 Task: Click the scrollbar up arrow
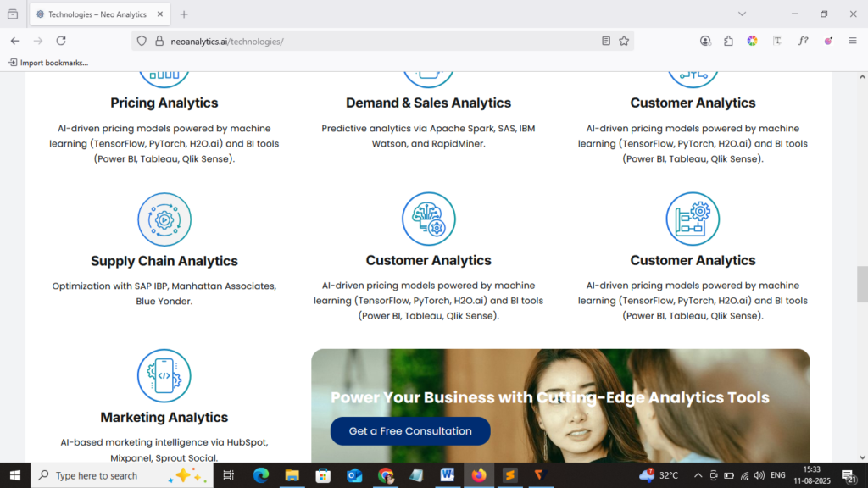(862, 77)
